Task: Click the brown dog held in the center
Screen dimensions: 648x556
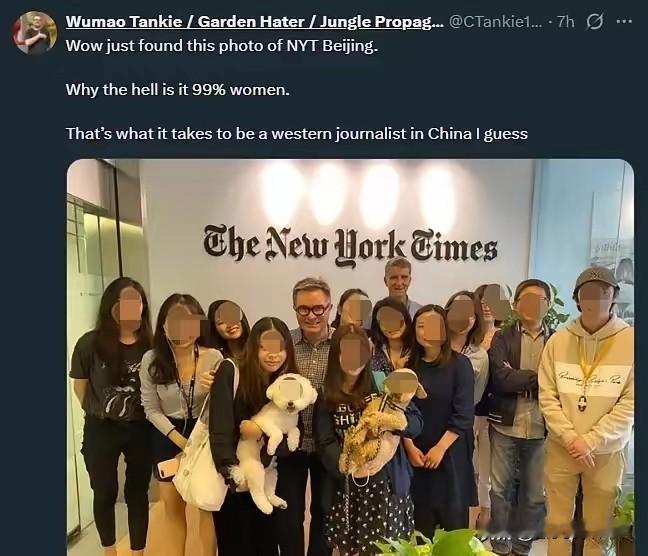Action: click(x=382, y=422)
